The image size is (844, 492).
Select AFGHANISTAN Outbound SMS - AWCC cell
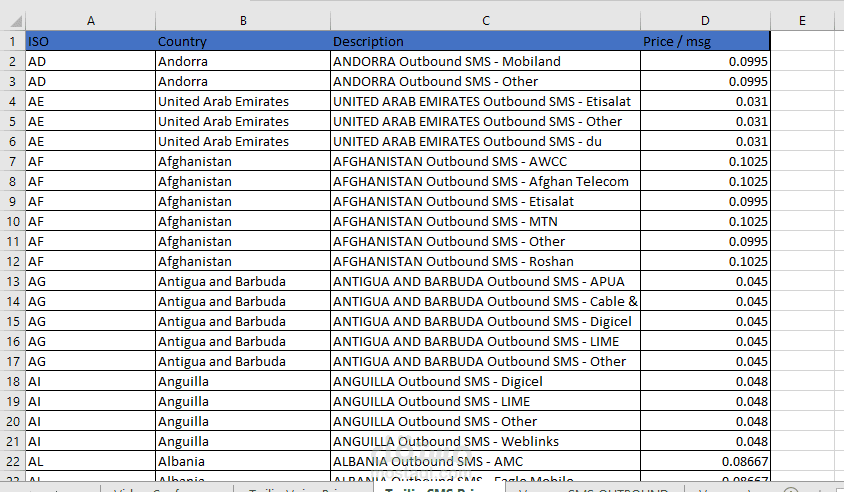[x=486, y=161]
